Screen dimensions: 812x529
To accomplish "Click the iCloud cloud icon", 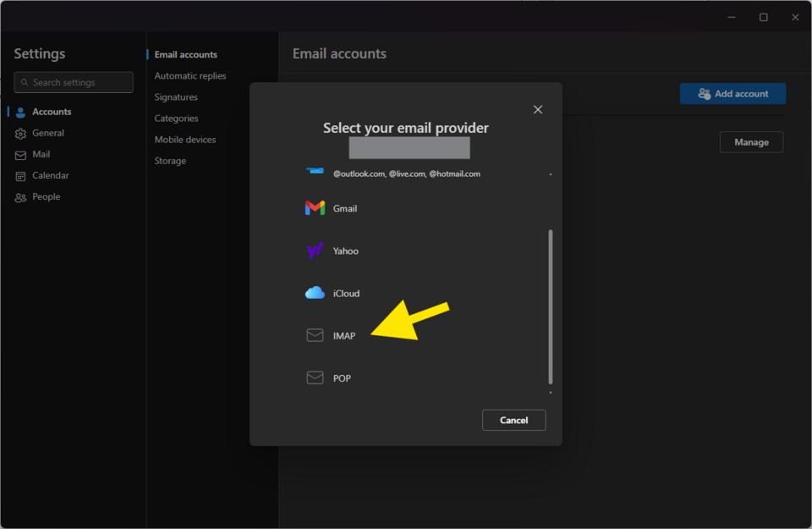I will (315, 293).
